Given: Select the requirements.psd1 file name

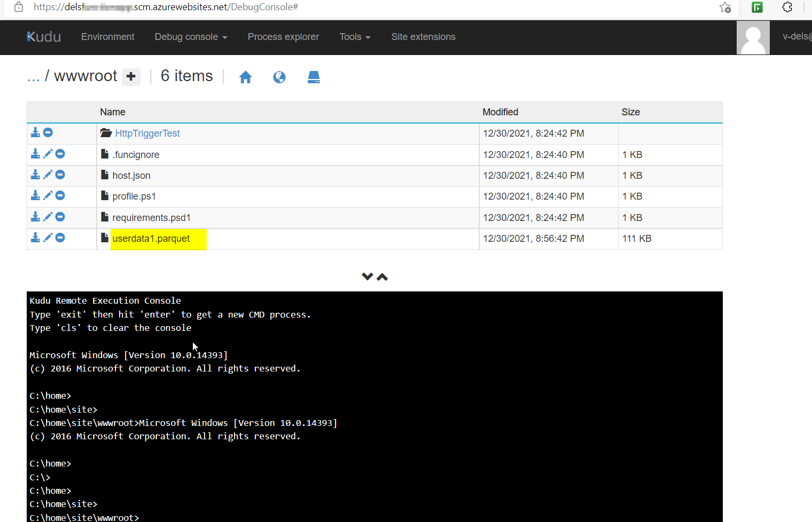Looking at the screenshot, I should pyautogui.click(x=152, y=218).
